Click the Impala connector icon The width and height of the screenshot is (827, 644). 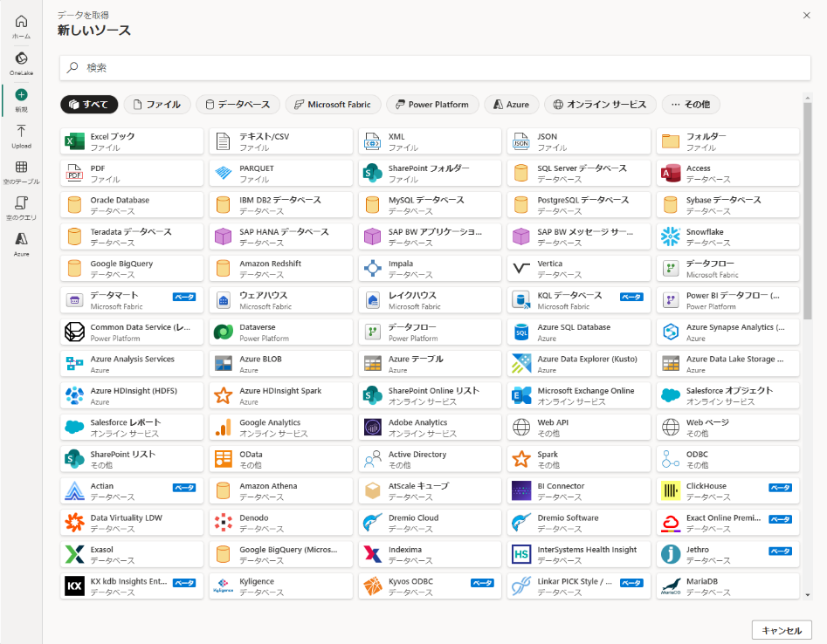[372, 268]
